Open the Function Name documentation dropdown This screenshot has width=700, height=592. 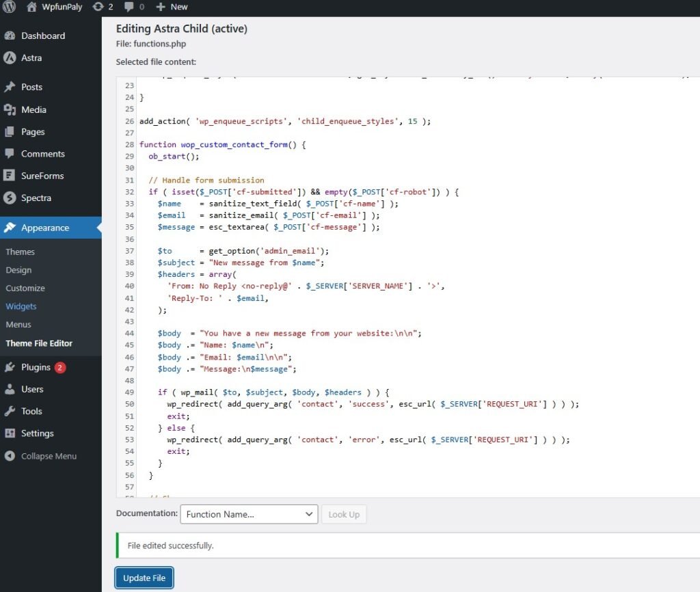(x=248, y=514)
